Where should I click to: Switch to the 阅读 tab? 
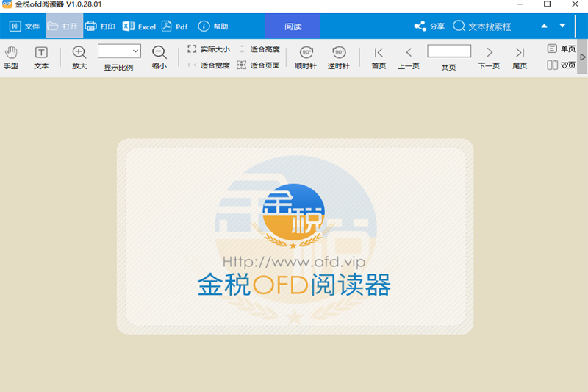(x=293, y=26)
